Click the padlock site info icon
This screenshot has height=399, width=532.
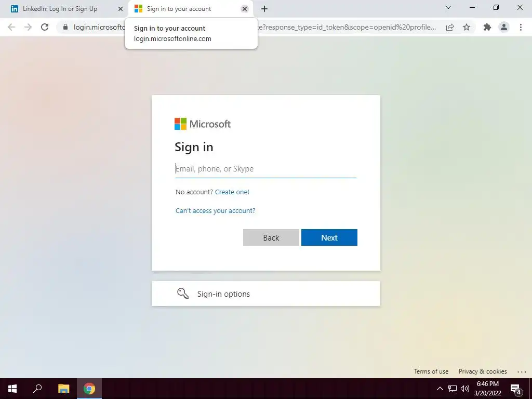(65, 27)
